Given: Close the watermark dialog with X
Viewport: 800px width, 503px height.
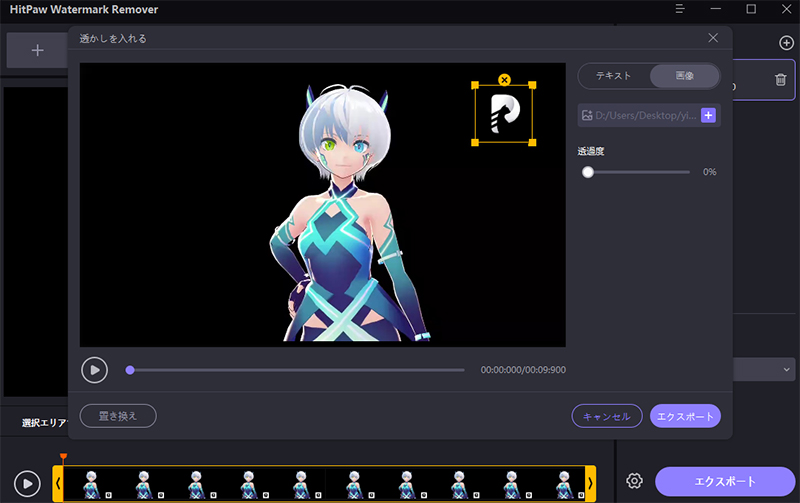Looking at the screenshot, I should click(713, 38).
